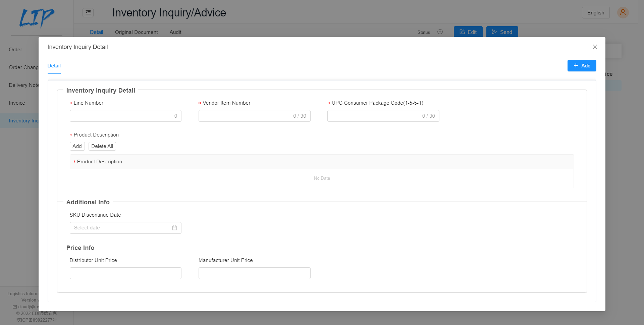Add a Product Description row
The width and height of the screenshot is (644, 325).
pyautogui.click(x=77, y=146)
